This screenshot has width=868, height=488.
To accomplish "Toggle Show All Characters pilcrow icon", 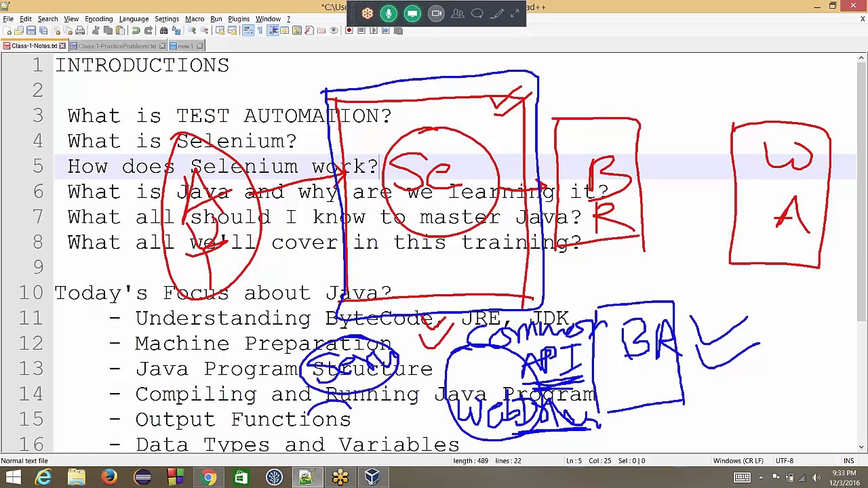I will click(x=260, y=30).
